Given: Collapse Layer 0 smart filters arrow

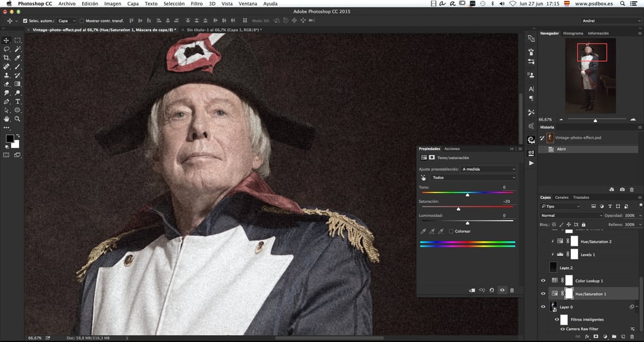Looking at the screenshot, I should pos(638,307).
